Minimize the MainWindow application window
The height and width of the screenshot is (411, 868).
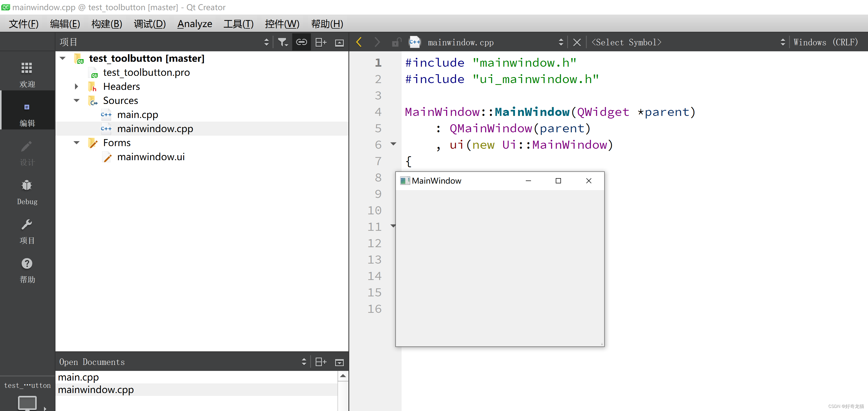[528, 181]
